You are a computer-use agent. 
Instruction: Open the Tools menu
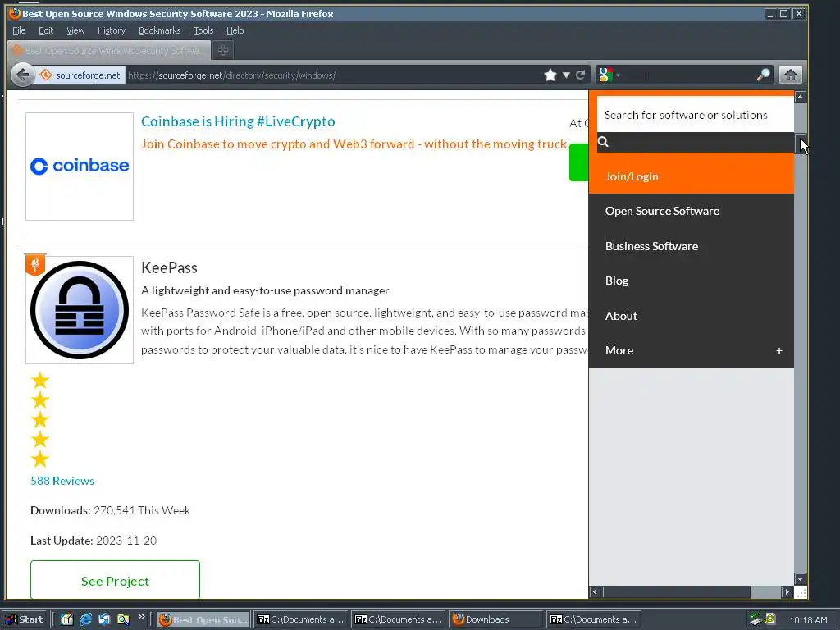click(x=203, y=30)
